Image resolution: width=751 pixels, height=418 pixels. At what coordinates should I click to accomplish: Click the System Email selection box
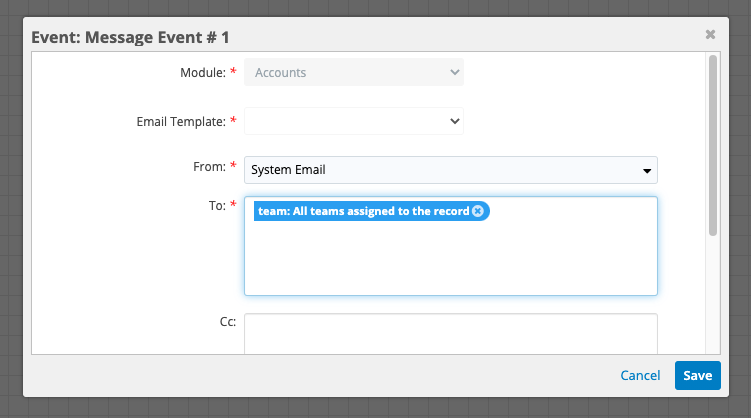point(451,170)
